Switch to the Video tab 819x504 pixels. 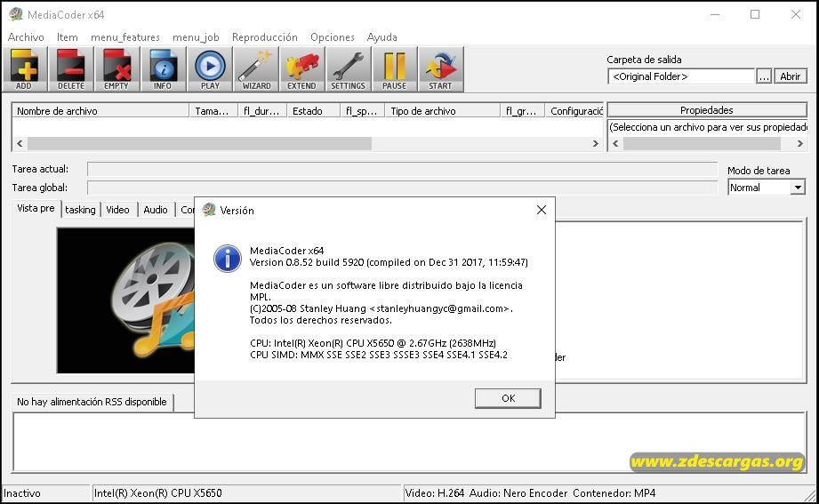click(x=117, y=210)
